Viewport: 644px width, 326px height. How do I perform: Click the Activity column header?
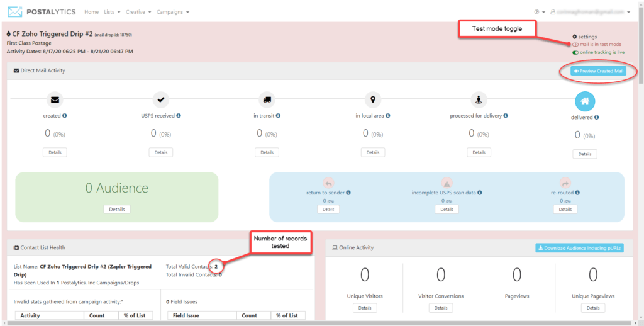tap(49, 315)
